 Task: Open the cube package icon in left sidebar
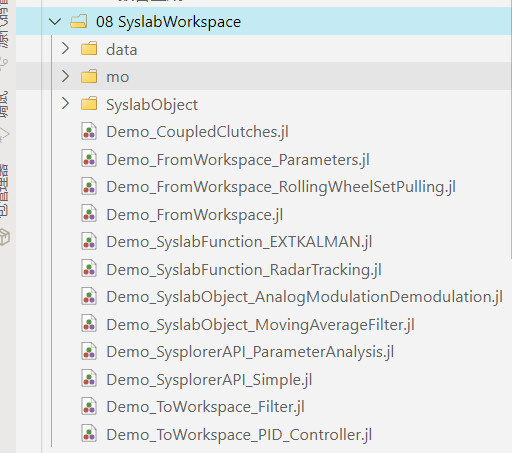coord(4,237)
